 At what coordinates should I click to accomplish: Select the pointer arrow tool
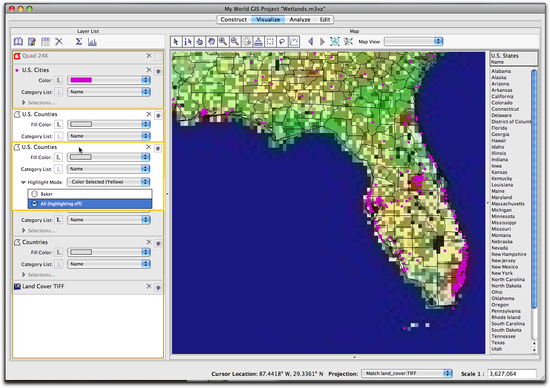pyautogui.click(x=176, y=42)
